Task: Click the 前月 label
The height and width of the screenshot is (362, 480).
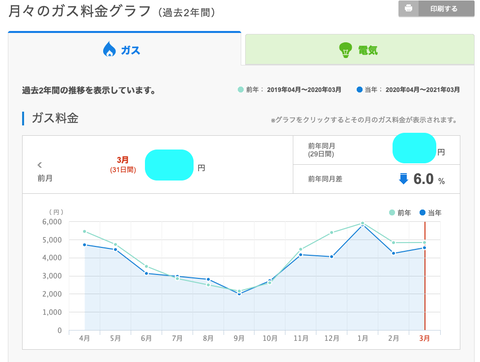Action: (45, 178)
